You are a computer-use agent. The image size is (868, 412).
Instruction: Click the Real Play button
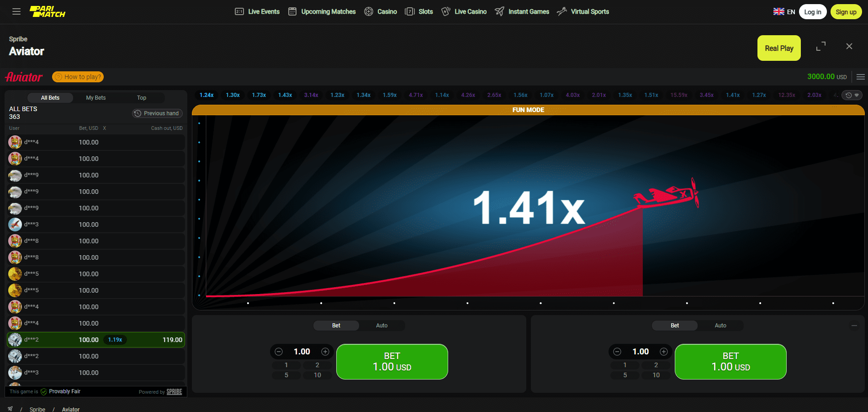pyautogui.click(x=779, y=48)
